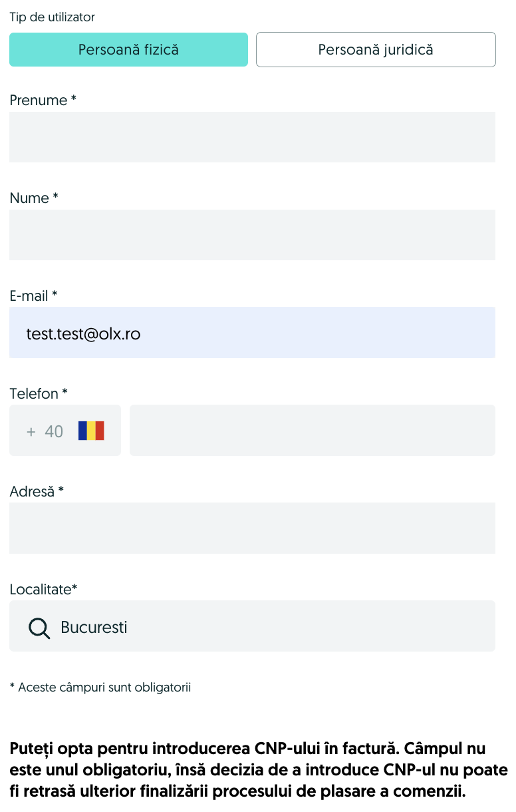This screenshot has width=516, height=812.
Task: Focus the Prenume input field
Action: (252, 137)
